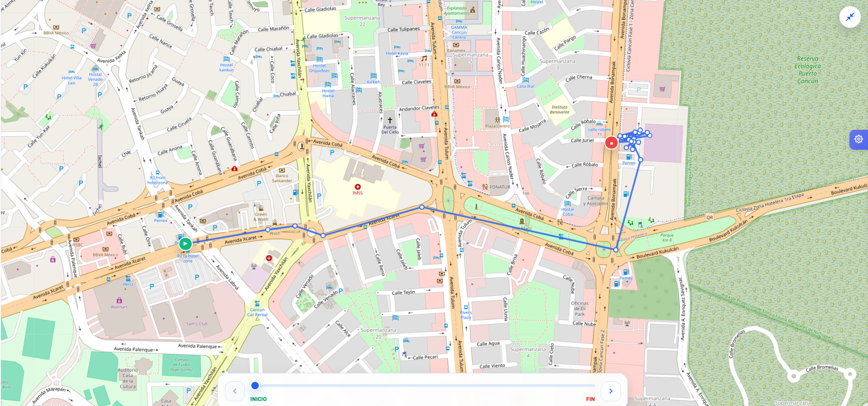
Task: Click the Walmart shop icon
Action: [x=119, y=300]
